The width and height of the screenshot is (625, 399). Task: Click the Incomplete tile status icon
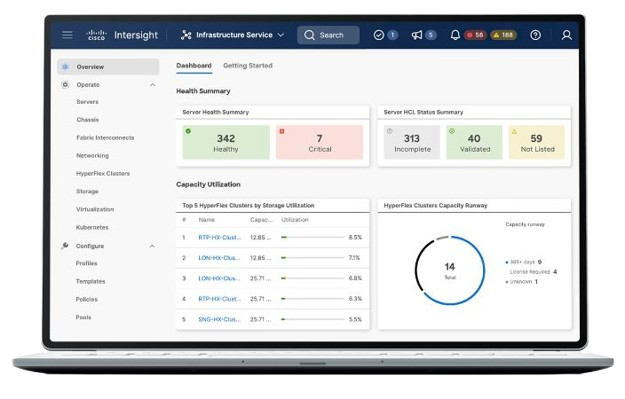[389, 131]
